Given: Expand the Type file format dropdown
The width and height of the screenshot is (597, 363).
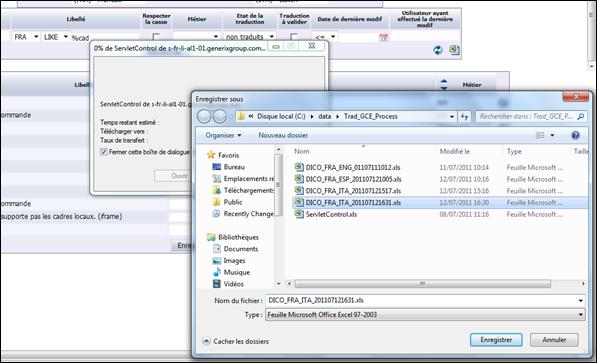Looking at the screenshot, I should click(425, 315).
